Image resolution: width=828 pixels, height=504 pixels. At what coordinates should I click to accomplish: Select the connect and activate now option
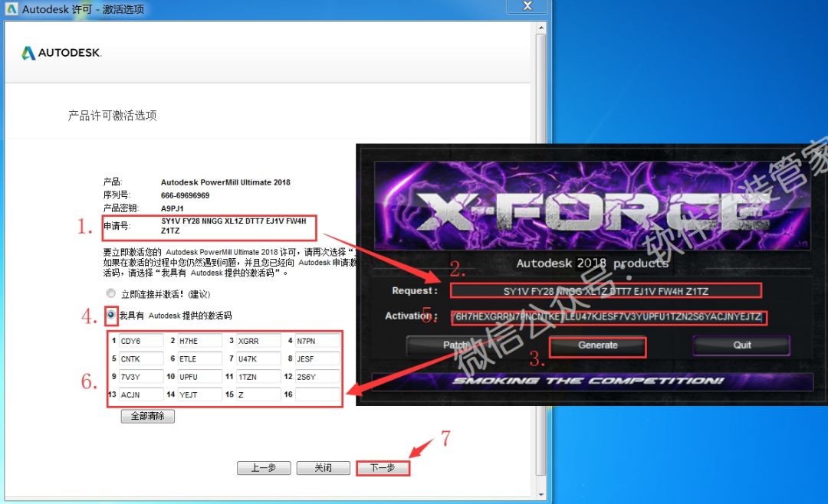pos(111,293)
